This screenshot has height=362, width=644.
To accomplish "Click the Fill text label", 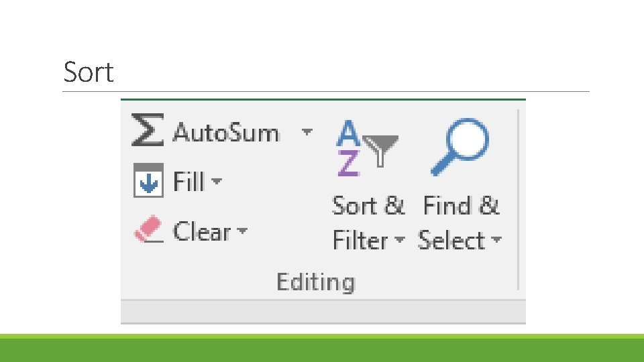I will coord(189,181).
